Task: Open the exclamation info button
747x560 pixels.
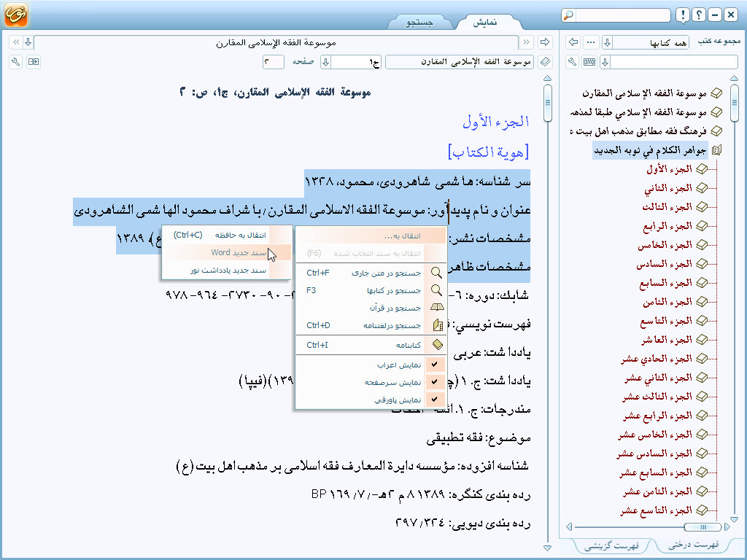Action: coord(683,15)
